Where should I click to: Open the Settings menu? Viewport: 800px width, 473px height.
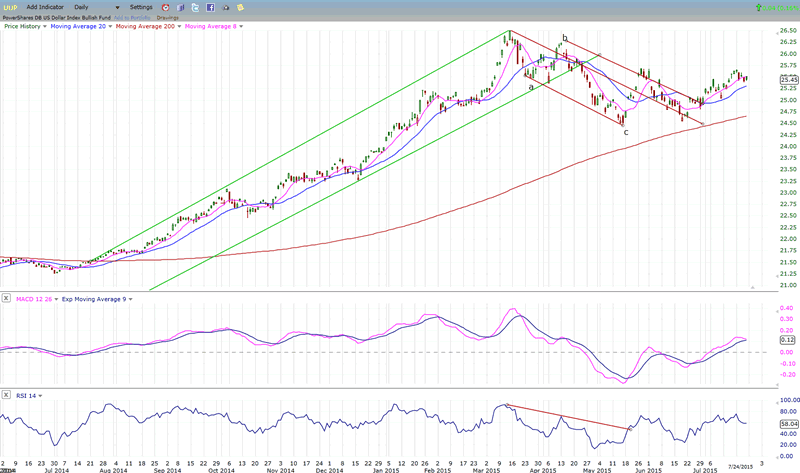coord(140,7)
